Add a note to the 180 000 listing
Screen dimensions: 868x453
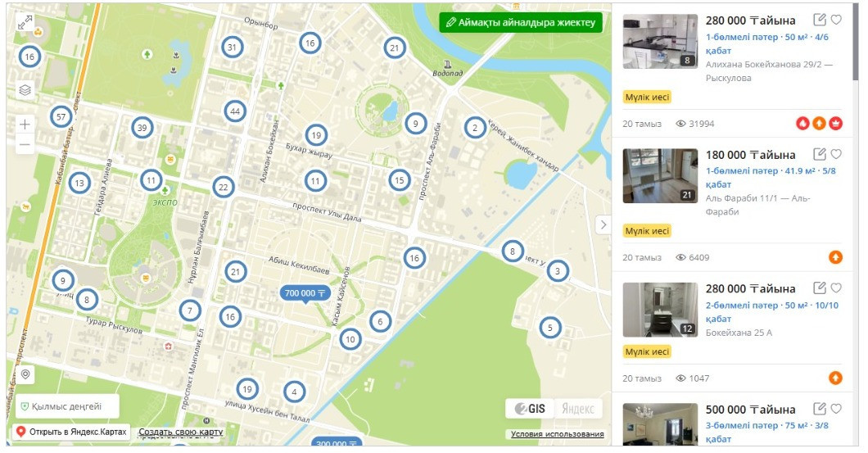(820, 154)
